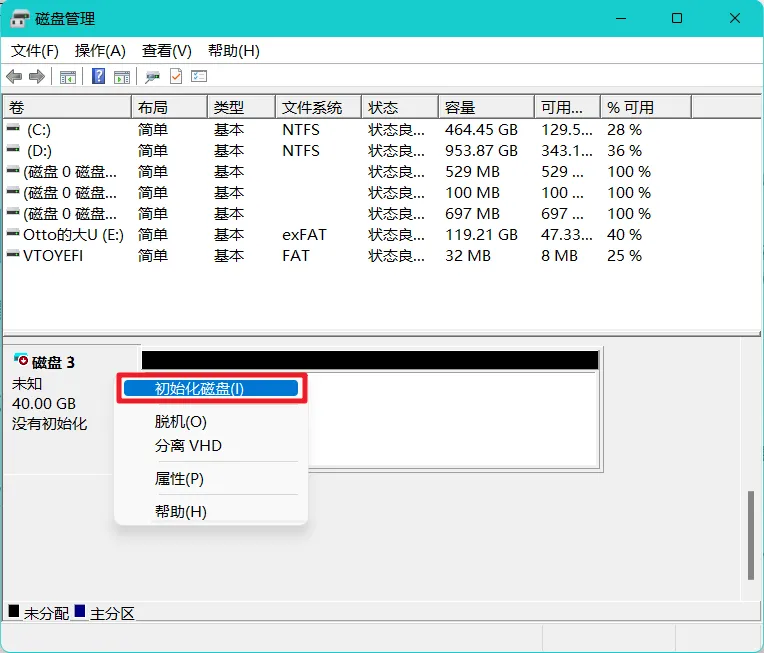
Task: Open the 操作(A) menu
Action: click(100, 51)
